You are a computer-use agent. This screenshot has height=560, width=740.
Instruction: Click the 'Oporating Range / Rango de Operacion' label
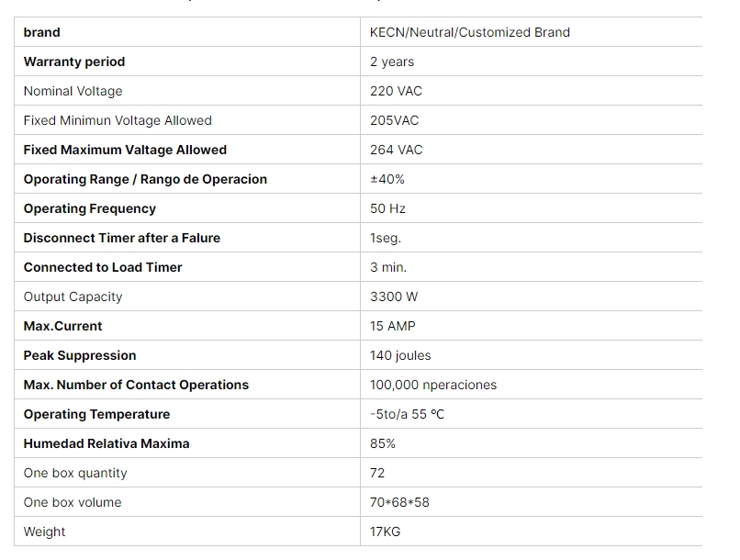pos(145,179)
